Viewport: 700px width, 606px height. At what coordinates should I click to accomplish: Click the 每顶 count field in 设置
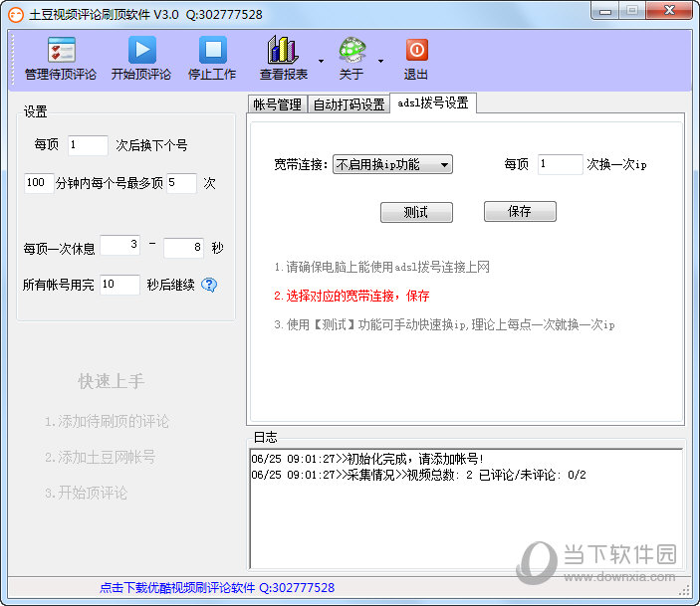(88, 145)
